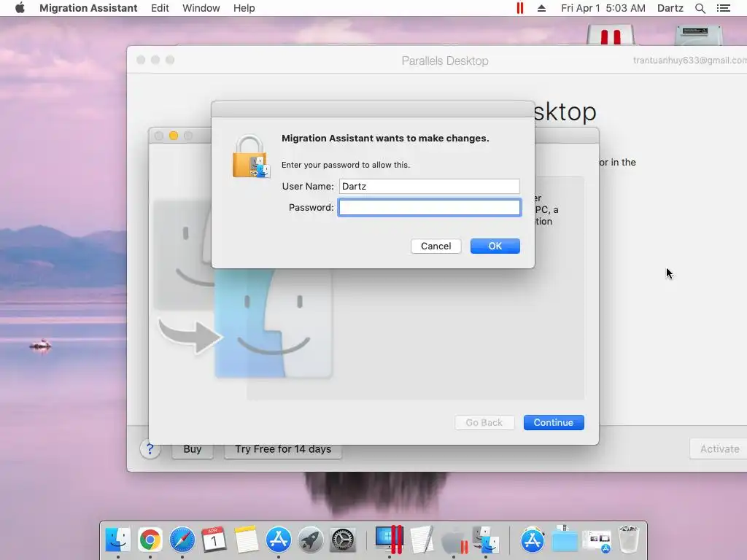Open Notes from the Dock
This screenshot has height=560, width=747.
click(x=247, y=540)
